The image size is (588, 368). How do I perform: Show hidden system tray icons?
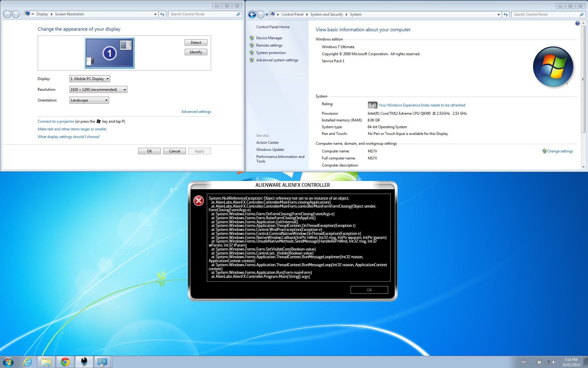[x=532, y=362]
